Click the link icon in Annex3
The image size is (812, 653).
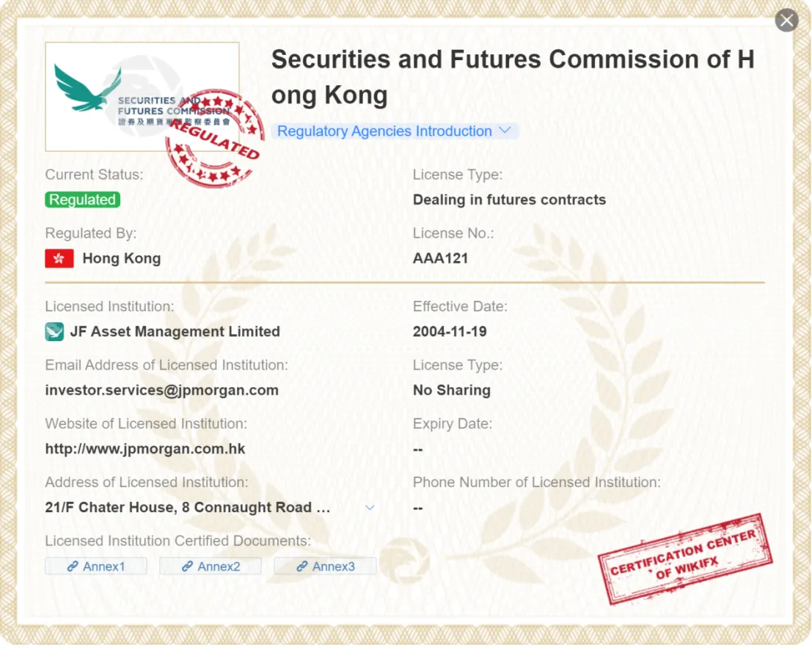tap(301, 566)
